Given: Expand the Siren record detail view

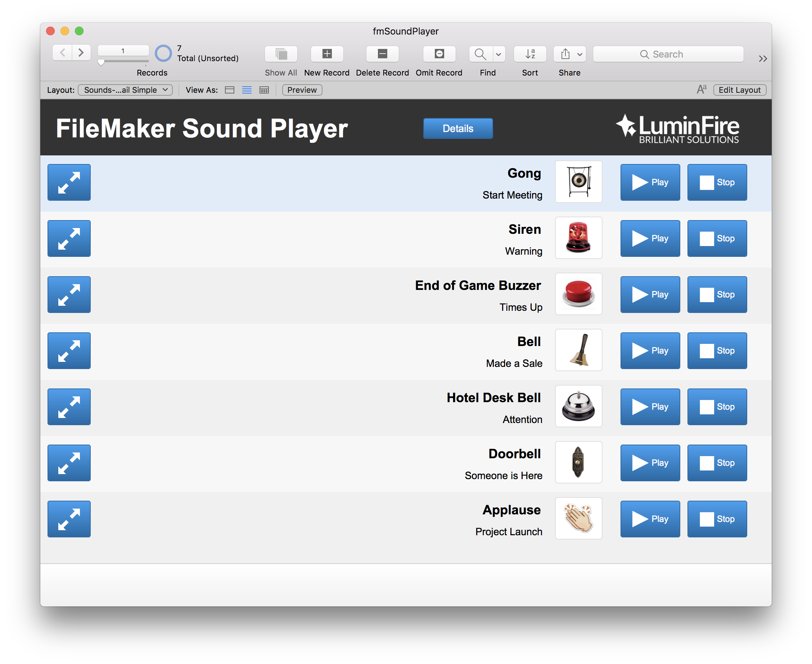Looking at the screenshot, I should coord(68,238).
